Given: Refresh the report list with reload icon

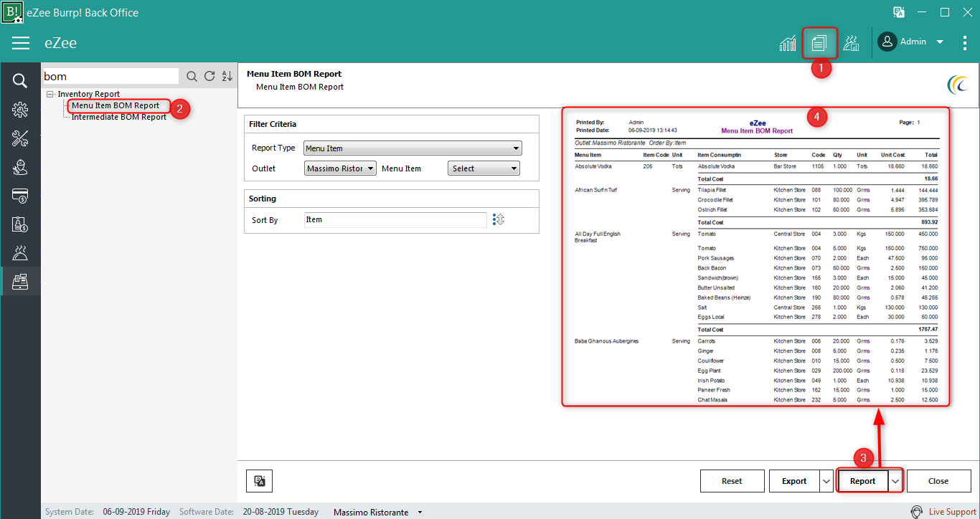Looking at the screenshot, I should point(209,77).
